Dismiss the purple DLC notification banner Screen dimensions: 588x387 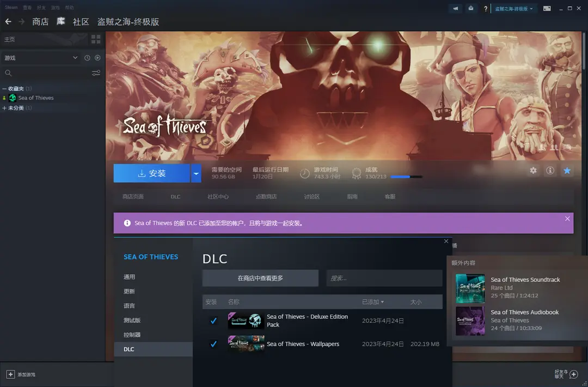point(567,219)
